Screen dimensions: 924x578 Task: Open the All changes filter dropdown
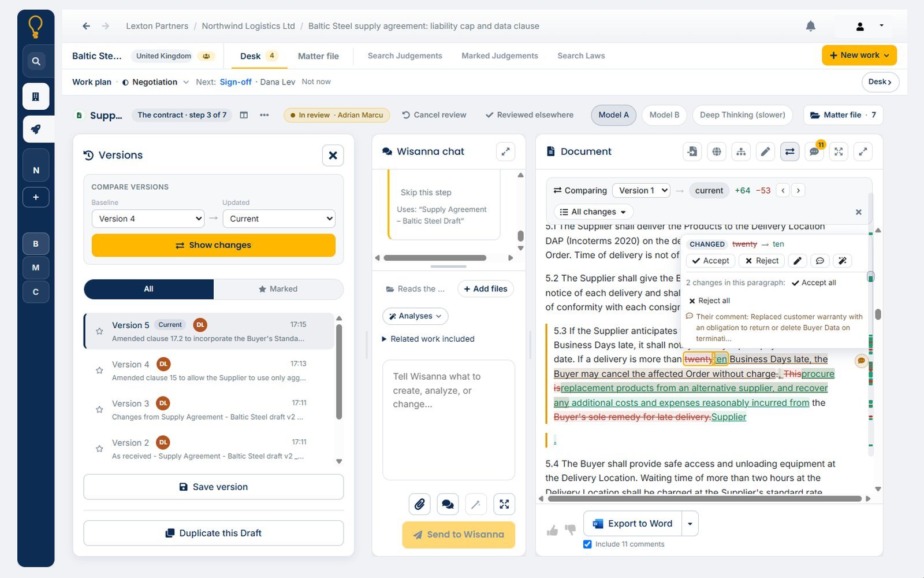point(593,212)
